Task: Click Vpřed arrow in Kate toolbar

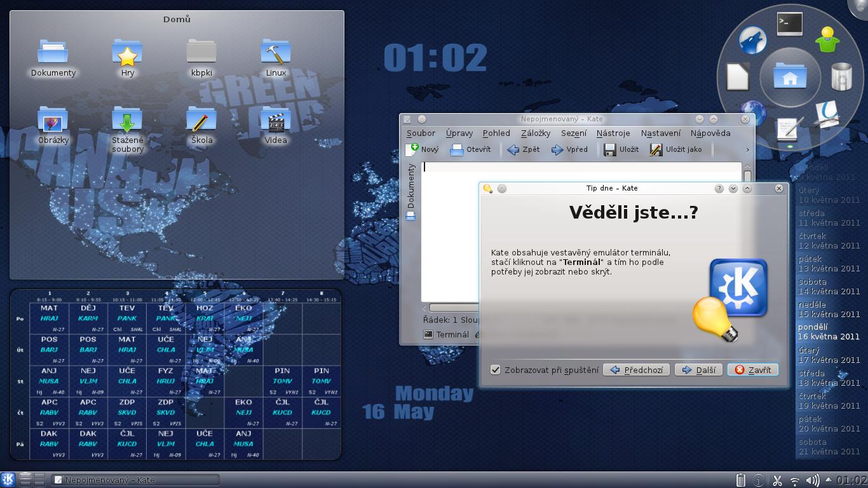Action: tap(569, 149)
